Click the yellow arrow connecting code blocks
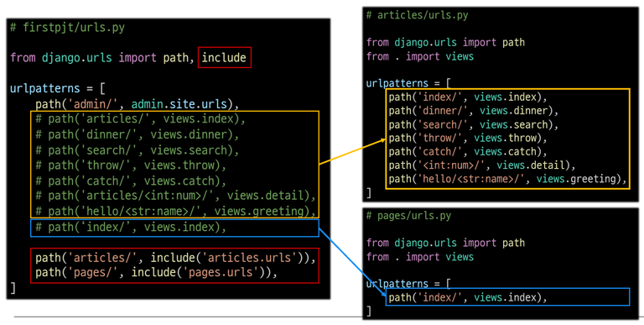Viewport: 644px width, 325px height. pyautogui.click(x=352, y=152)
